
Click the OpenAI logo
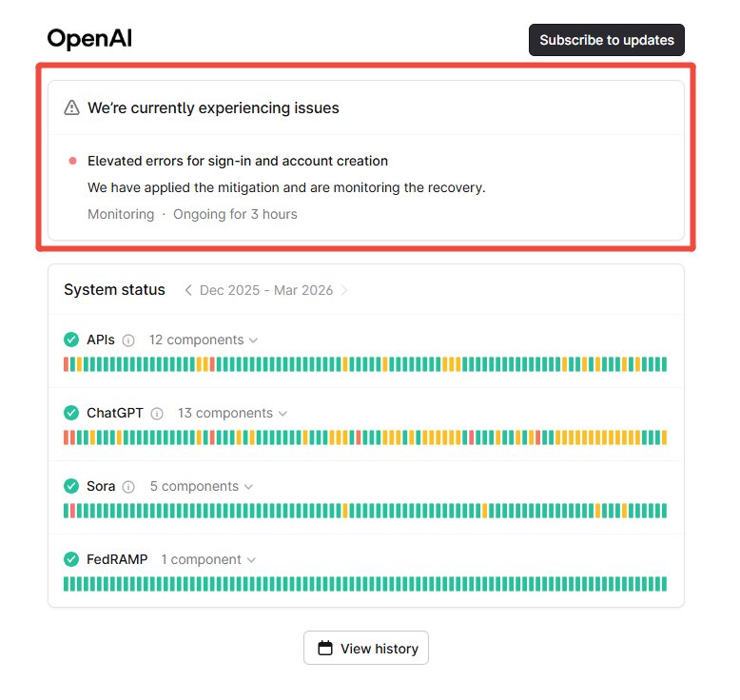tap(89, 39)
